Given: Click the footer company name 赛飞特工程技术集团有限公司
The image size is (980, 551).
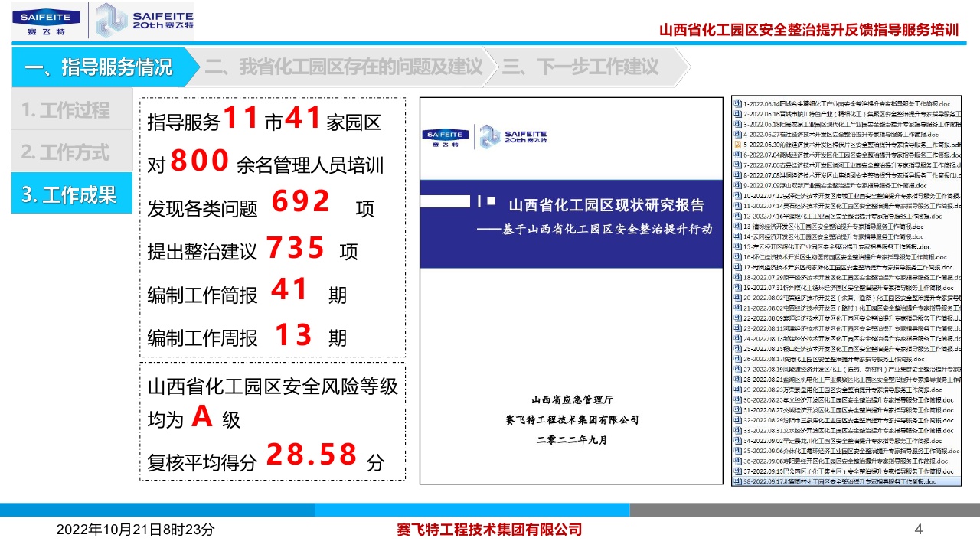Looking at the screenshot, I should click(x=489, y=530).
